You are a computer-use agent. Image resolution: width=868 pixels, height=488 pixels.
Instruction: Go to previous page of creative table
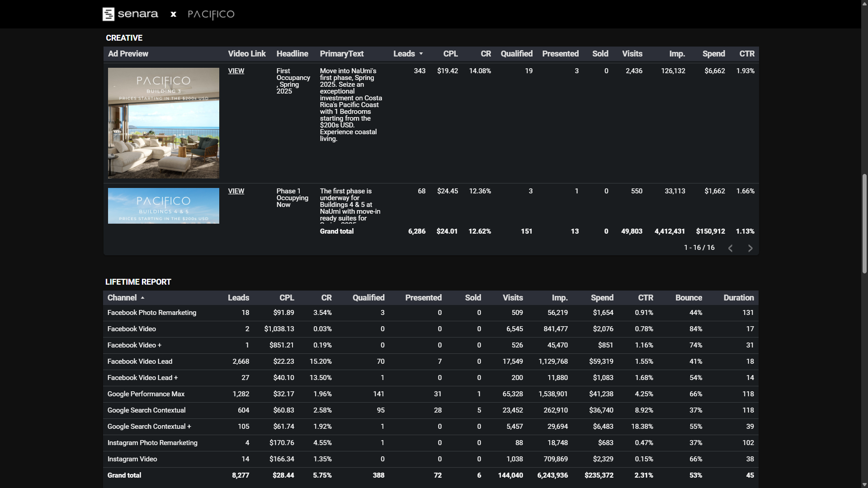tap(730, 248)
